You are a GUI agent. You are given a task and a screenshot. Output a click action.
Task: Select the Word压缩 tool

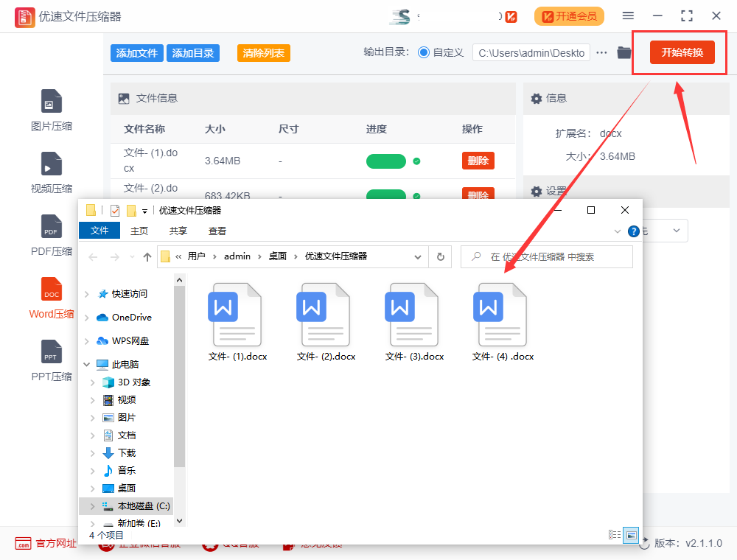point(52,298)
